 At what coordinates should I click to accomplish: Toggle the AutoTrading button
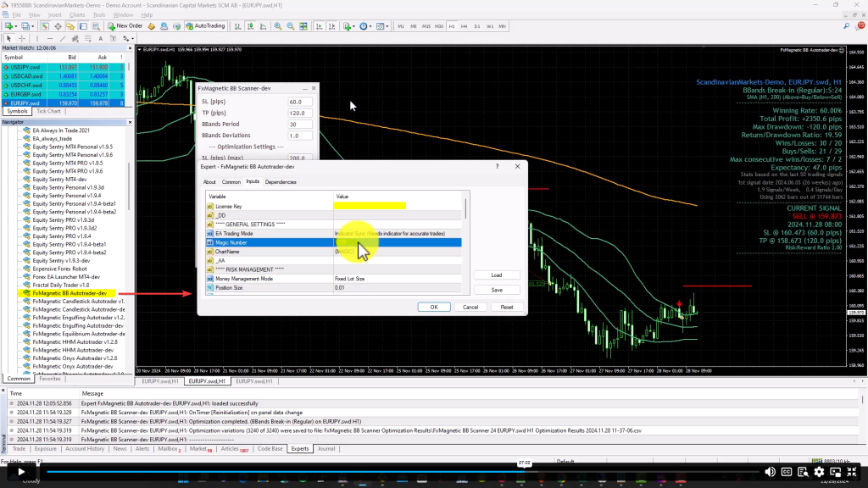[205, 26]
